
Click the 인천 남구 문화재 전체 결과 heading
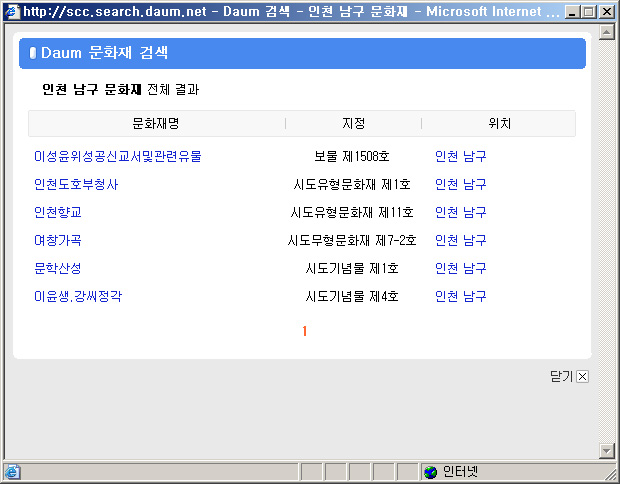pos(121,89)
